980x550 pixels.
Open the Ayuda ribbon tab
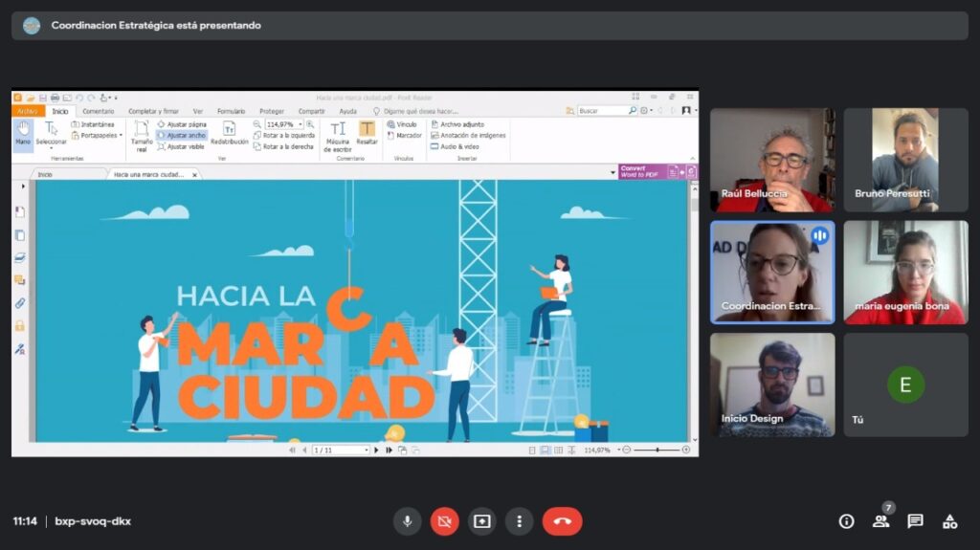pos(347,111)
